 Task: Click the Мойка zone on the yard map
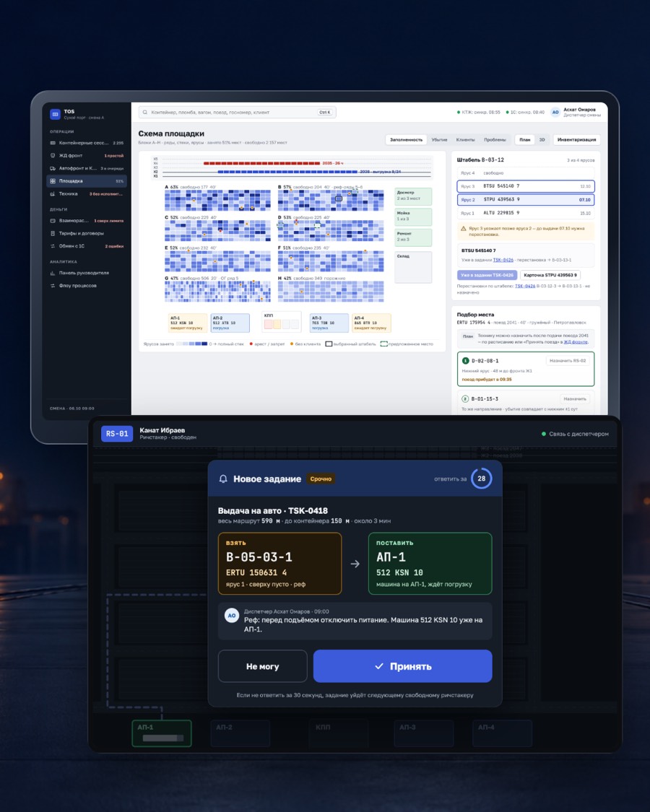(413, 217)
